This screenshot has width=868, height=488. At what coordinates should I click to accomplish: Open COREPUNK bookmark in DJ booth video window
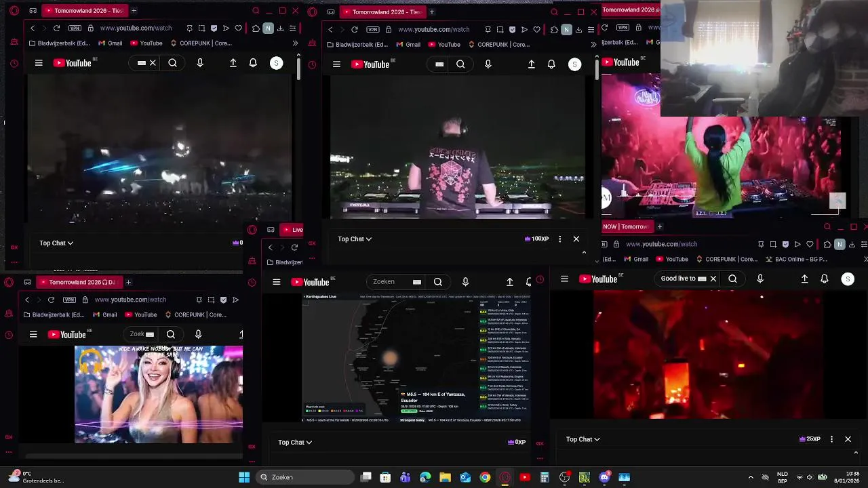[x=500, y=45]
